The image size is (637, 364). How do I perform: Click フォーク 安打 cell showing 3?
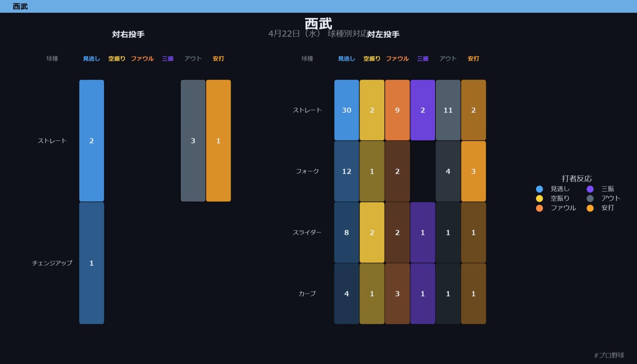coord(473,171)
